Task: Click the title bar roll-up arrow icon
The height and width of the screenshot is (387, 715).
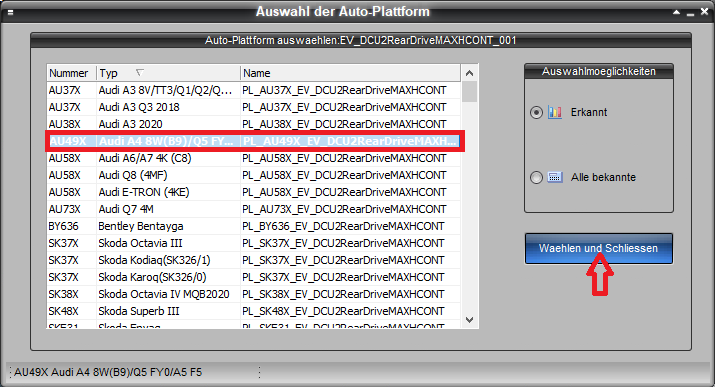Action: [x=676, y=12]
